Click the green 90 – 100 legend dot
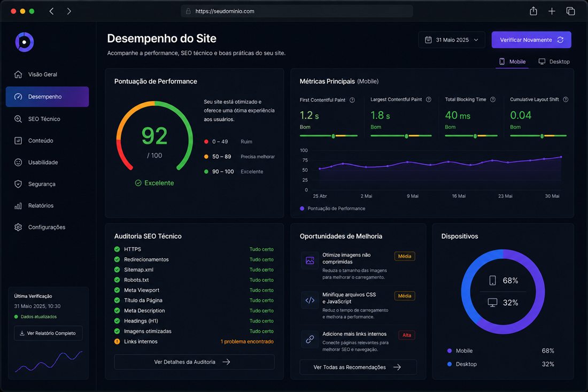 [206, 172]
